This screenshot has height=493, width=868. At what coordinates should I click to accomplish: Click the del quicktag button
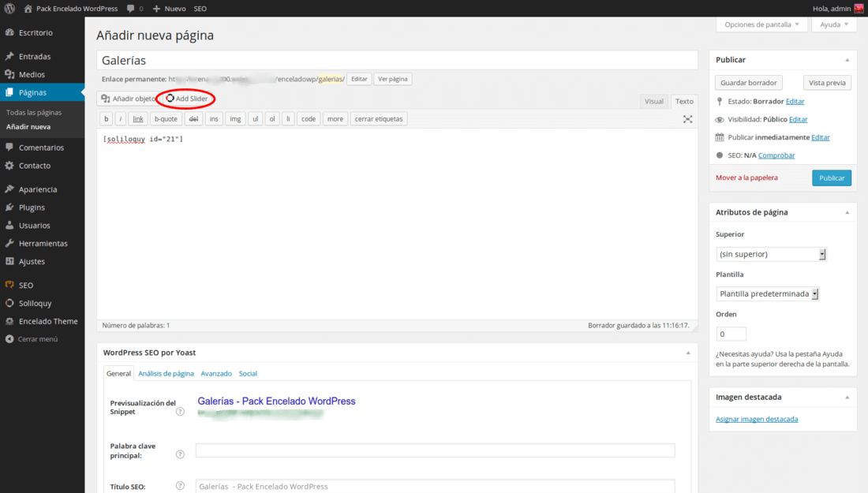point(193,119)
